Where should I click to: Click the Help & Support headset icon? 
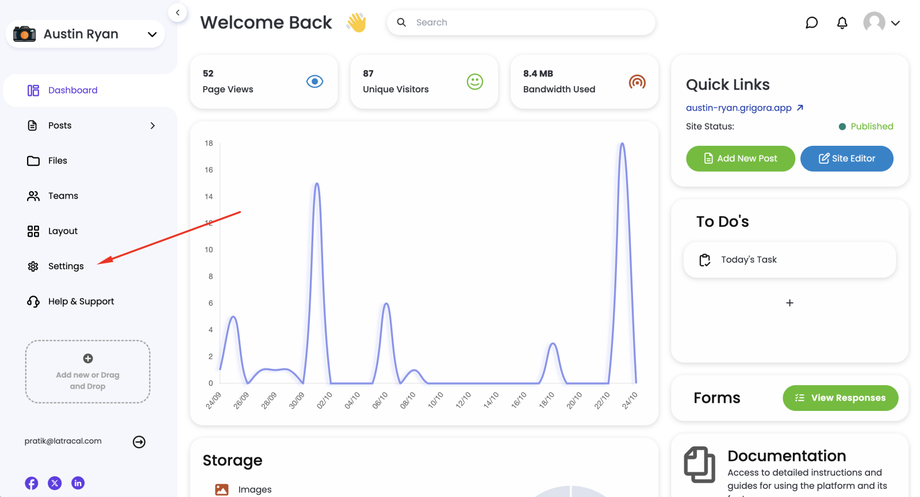point(33,302)
